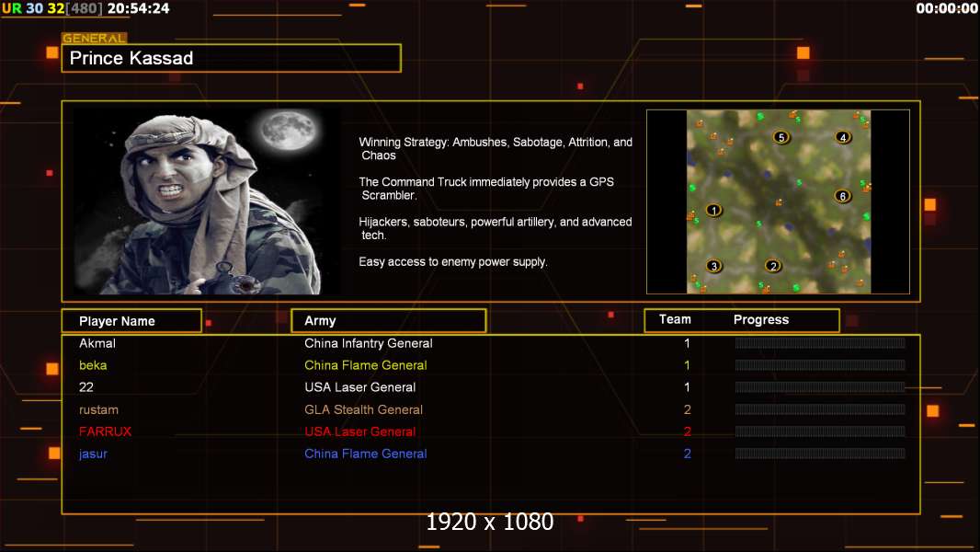The image size is (980, 552).
Task: Click jasur's China Flame General army
Action: point(366,454)
